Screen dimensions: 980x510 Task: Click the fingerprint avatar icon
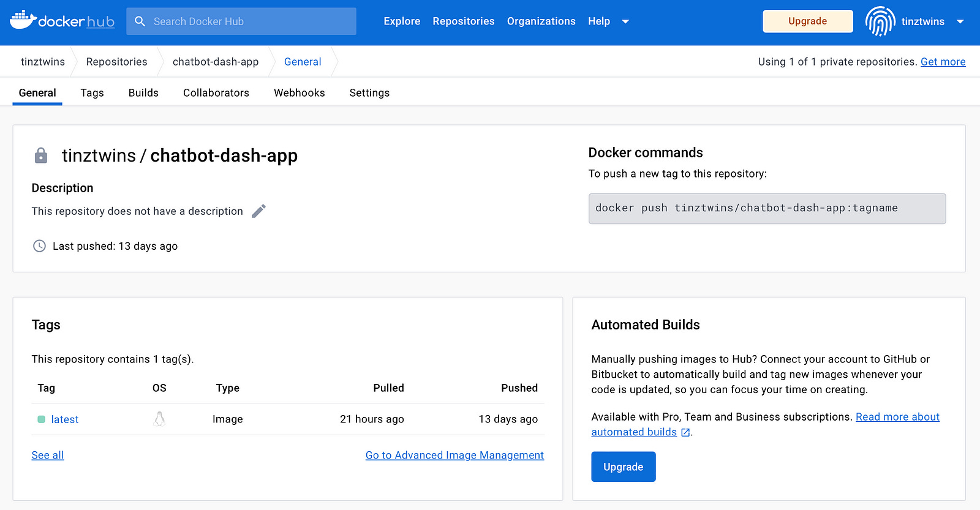880,21
